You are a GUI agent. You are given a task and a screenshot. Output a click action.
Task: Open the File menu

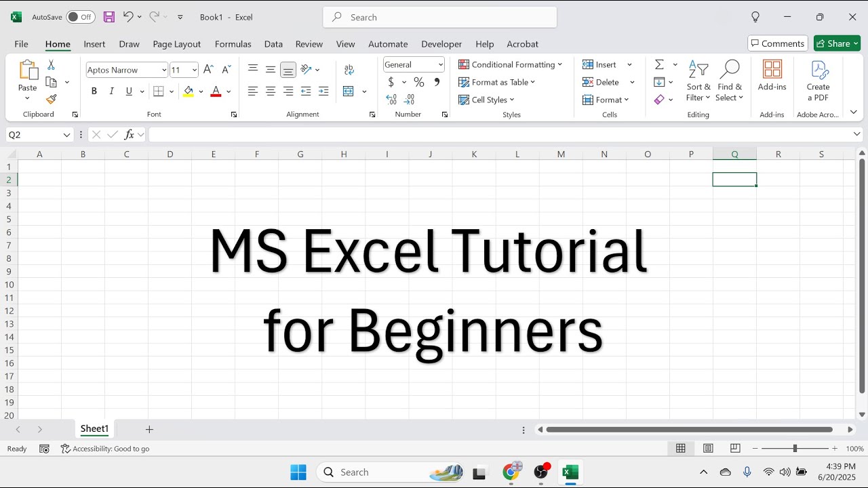(x=21, y=44)
